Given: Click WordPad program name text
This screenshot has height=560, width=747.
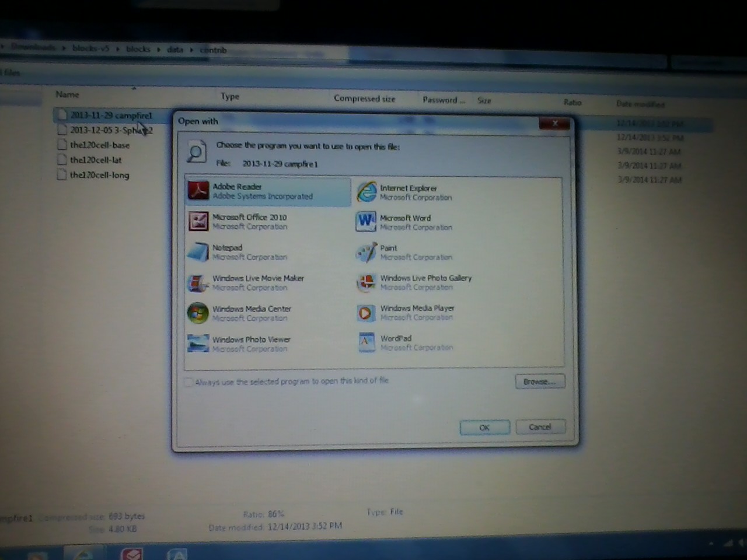Looking at the screenshot, I should (x=396, y=338).
